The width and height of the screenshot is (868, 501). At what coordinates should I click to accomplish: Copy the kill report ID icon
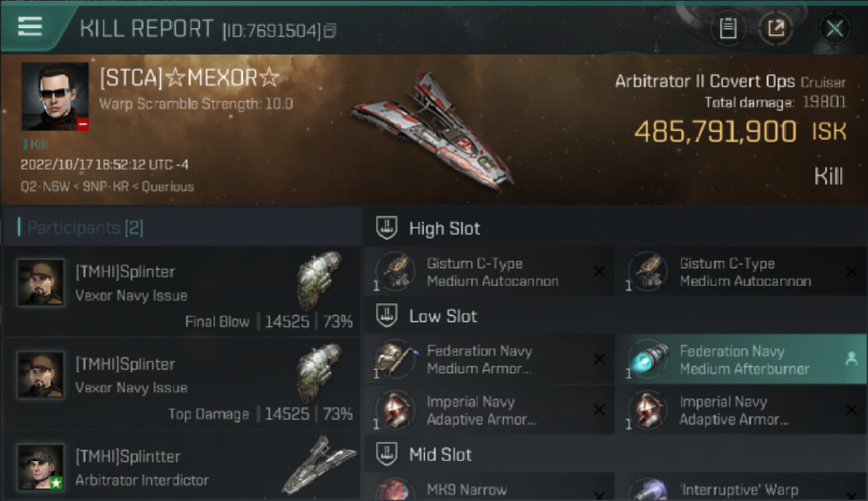pos(330,31)
